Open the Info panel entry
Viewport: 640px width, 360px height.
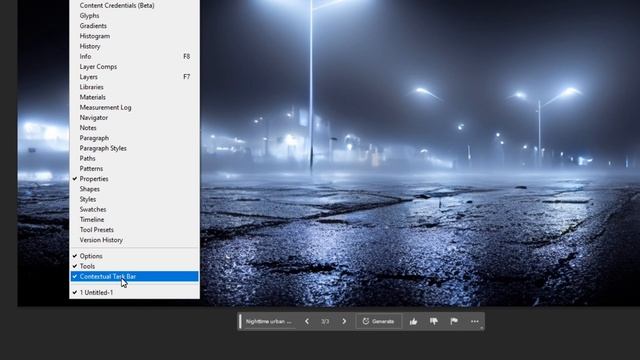[x=134, y=56]
